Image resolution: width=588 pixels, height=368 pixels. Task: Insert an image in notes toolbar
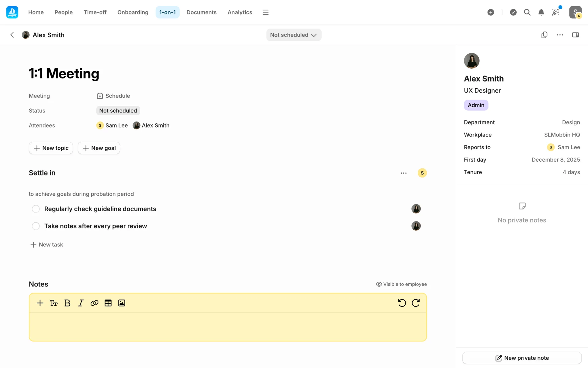pos(122,303)
